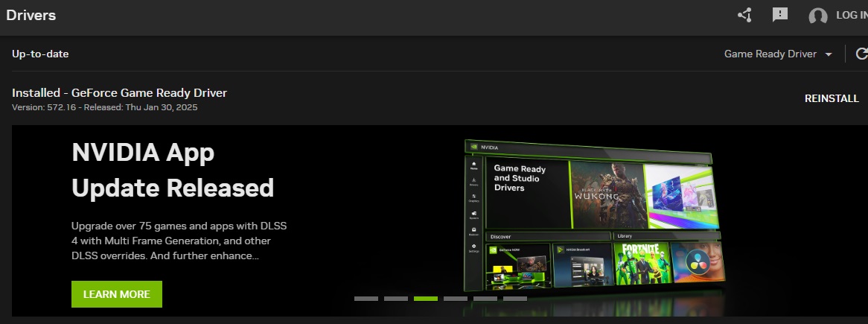
Task: Click the Version 572.16 release text
Action: click(105, 107)
